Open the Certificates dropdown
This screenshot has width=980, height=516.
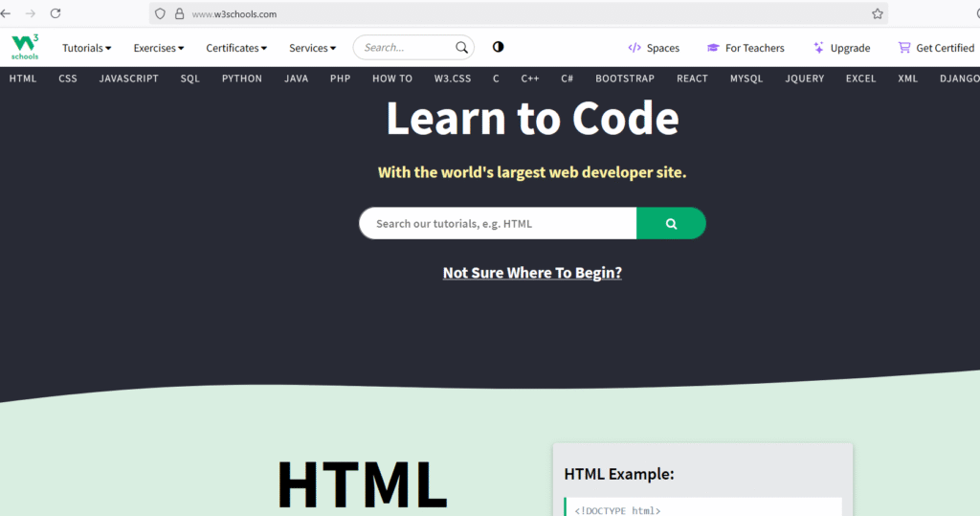236,48
